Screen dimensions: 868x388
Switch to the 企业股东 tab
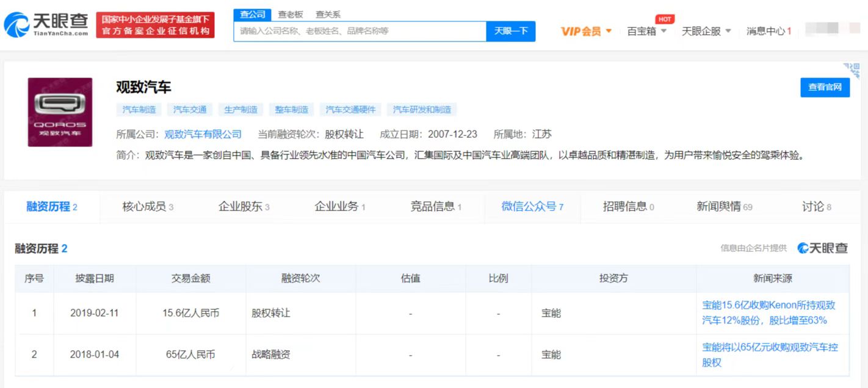click(244, 207)
